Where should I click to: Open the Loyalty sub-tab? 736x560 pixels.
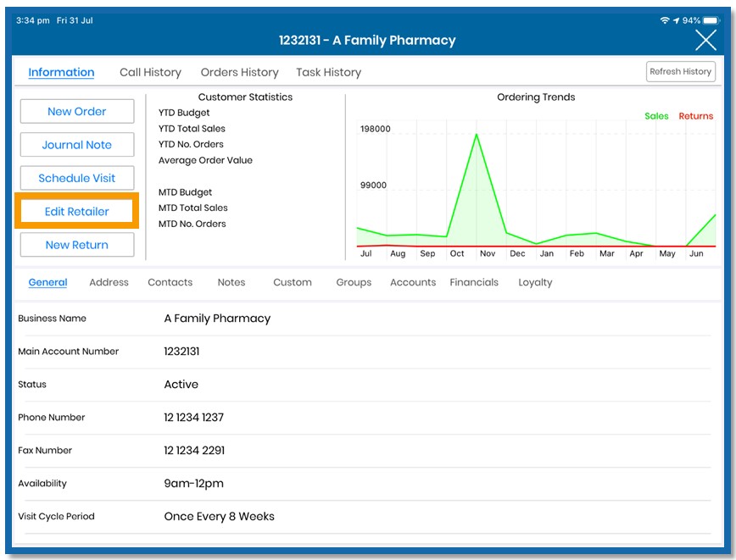tap(535, 282)
